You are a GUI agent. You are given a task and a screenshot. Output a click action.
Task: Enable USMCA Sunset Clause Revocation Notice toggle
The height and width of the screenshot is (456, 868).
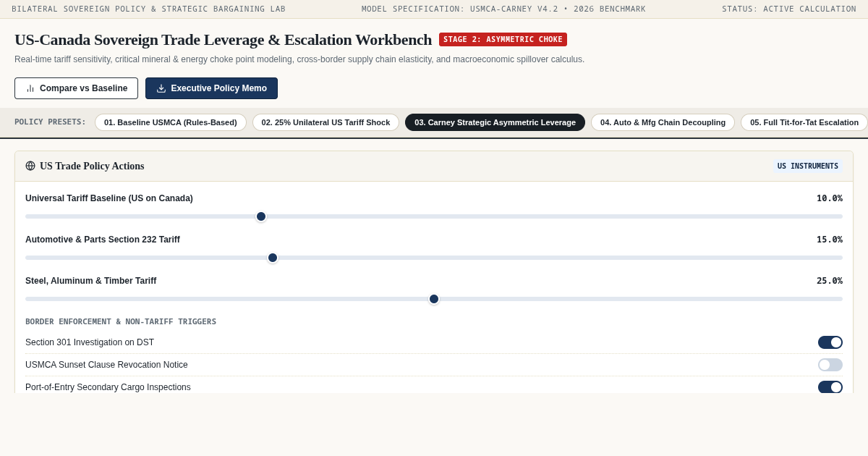point(830,365)
